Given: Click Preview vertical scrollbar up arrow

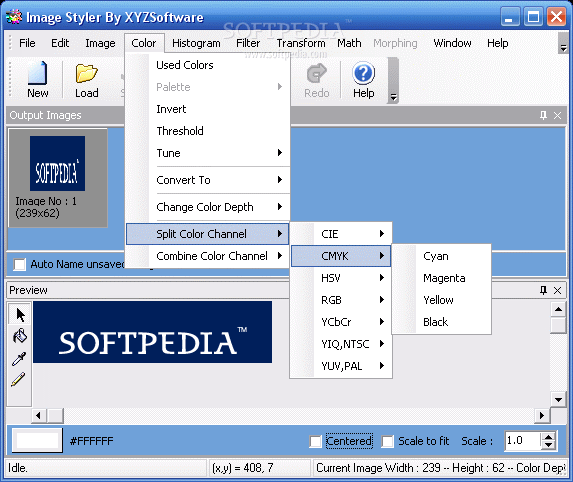Looking at the screenshot, I should coord(558,310).
